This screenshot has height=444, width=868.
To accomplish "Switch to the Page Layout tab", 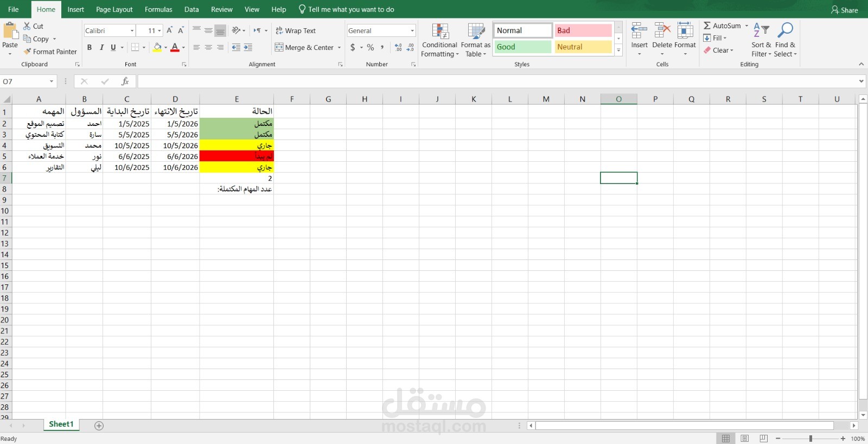I will 114,9.
